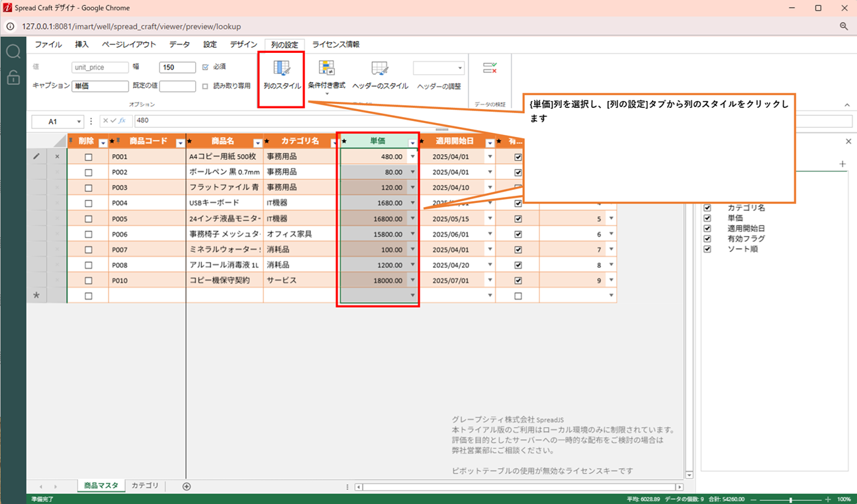This screenshot has height=504, width=857.
Task: Click the magnifier search icon in left sidebar
Action: click(x=13, y=52)
